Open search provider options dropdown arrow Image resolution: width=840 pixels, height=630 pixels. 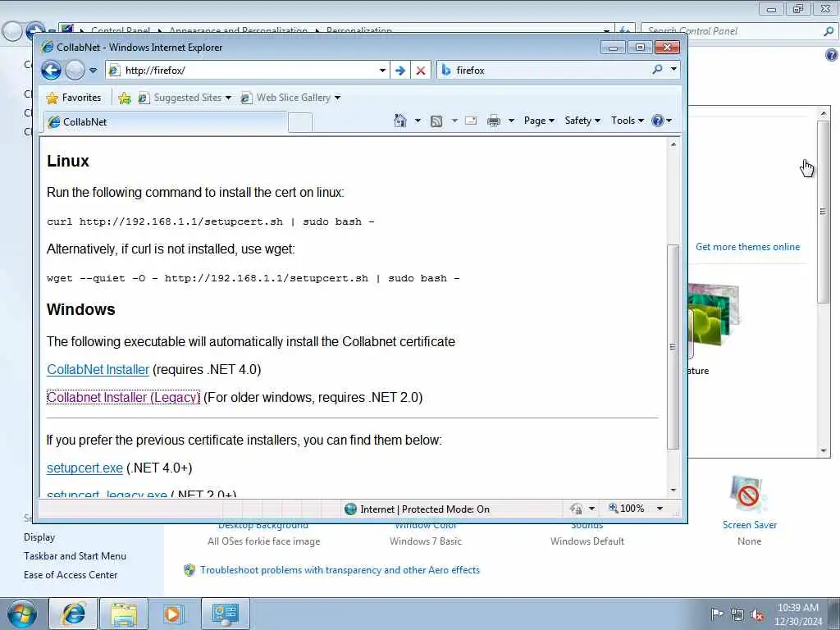tap(673, 70)
